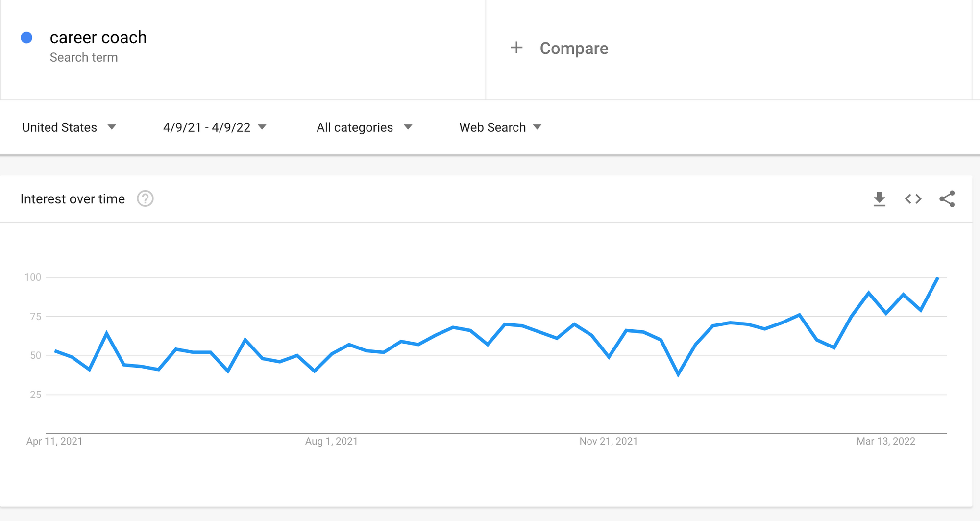
Task: Click the 75 value axis label
Action: coord(35,317)
